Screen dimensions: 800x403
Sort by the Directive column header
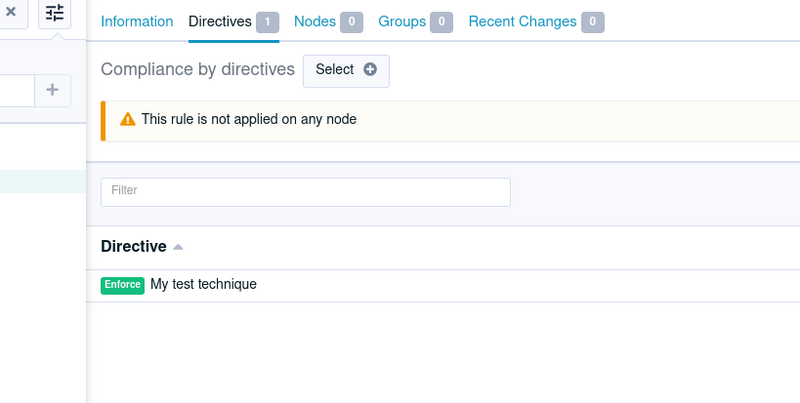134,246
